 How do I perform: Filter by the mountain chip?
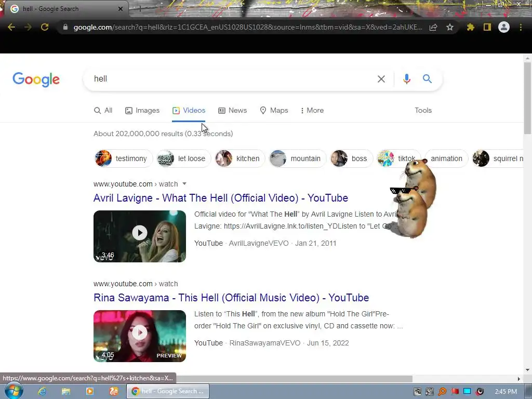click(x=297, y=158)
